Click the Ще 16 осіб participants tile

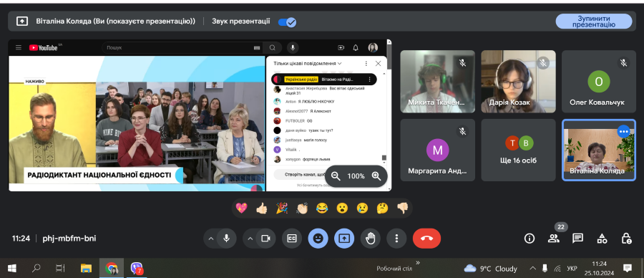coord(517,150)
